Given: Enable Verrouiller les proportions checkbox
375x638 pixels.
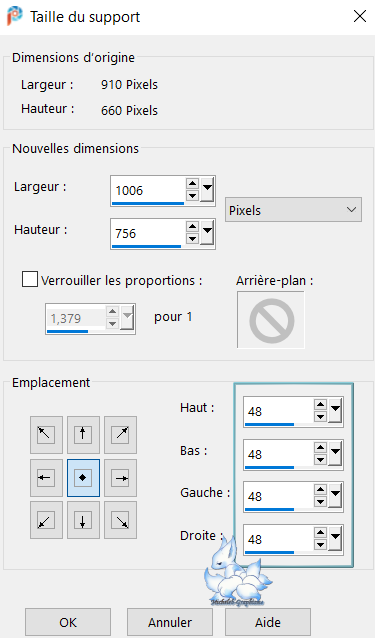Looking at the screenshot, I should (x=30, y=280).
